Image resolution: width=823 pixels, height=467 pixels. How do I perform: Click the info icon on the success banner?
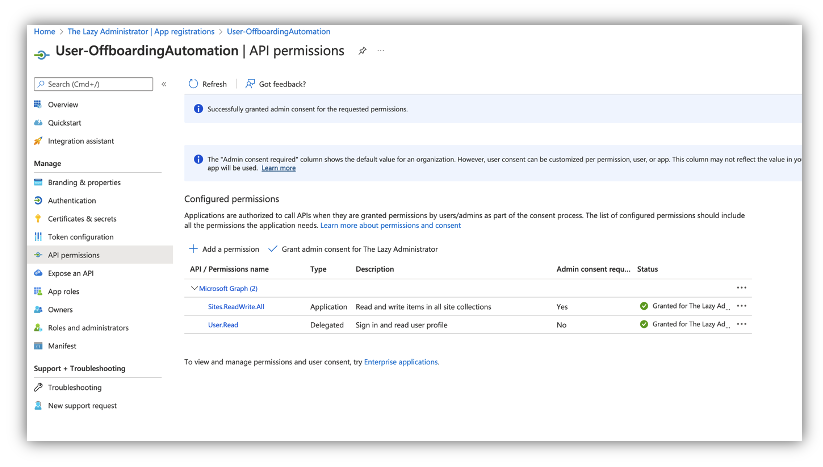198,109
